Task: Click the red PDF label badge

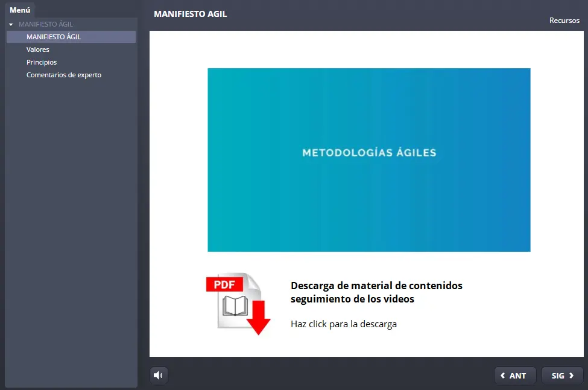Action: 224,284
